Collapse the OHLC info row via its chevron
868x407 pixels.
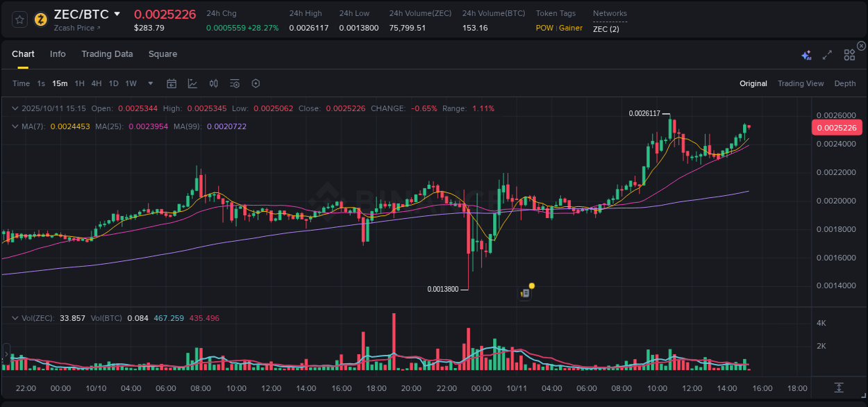15,108
